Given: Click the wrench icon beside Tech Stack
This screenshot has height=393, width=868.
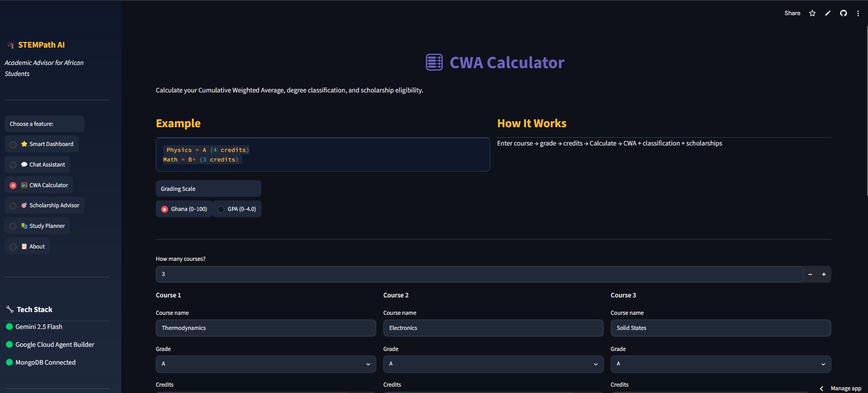Looking at the screenshot, I should point(10,309).
